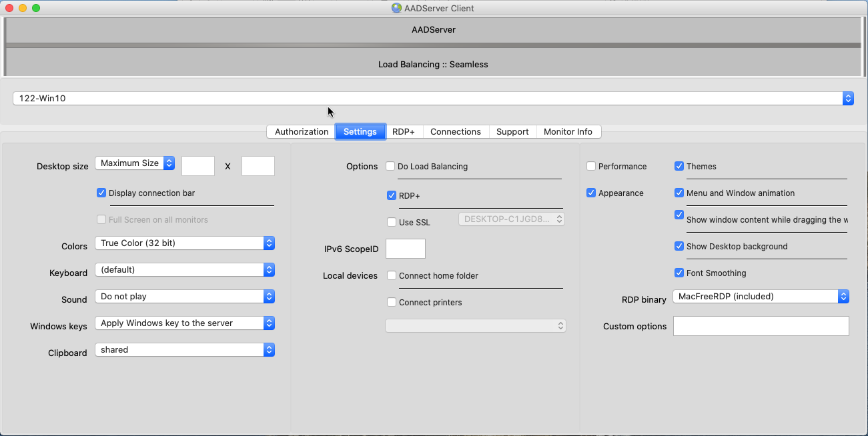This screenshot has width=868, height=436.
Task: Click the IPv6 ScopeID input field
Action: tap(406, 249)
